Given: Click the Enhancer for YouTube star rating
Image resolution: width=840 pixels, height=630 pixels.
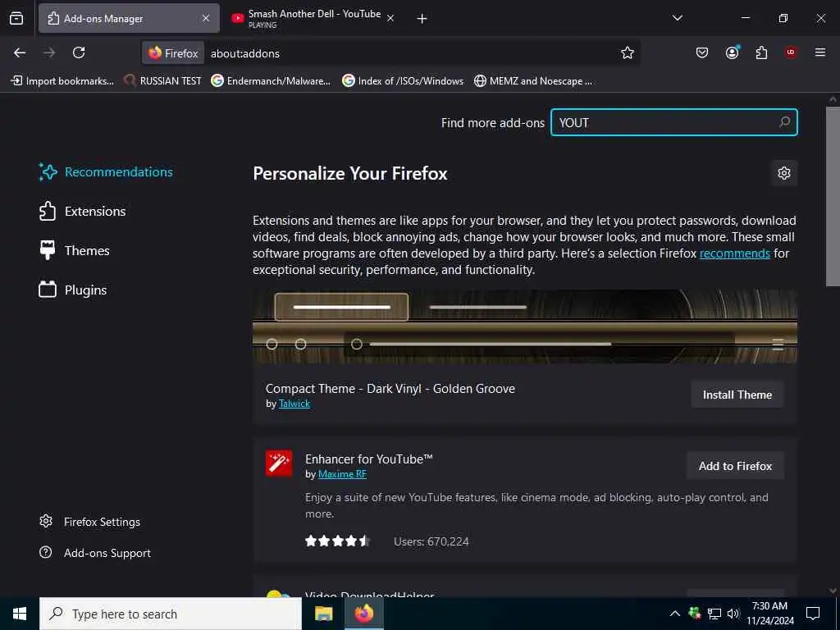Looking at the screenshot, I should pyautogui.click(x=337, y=541).
